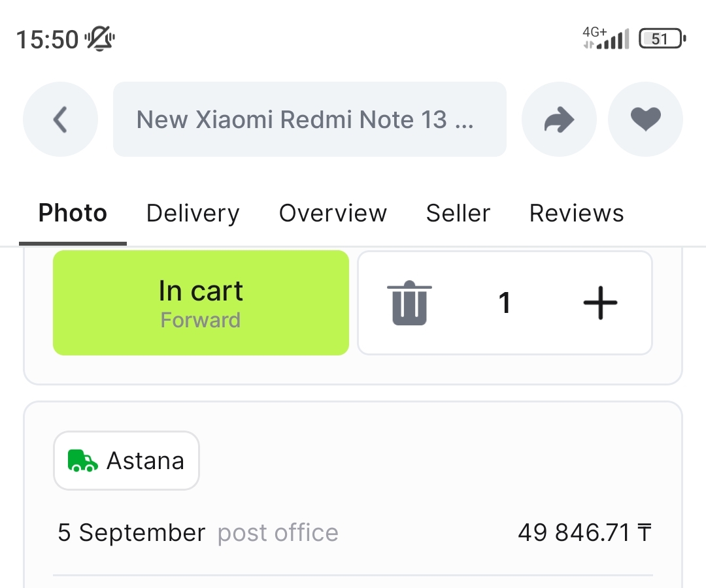Viewport: 706px width, 588px height.
Task: Tap the 4G+ signal strength indicator
Action: [x=606, y=39]
